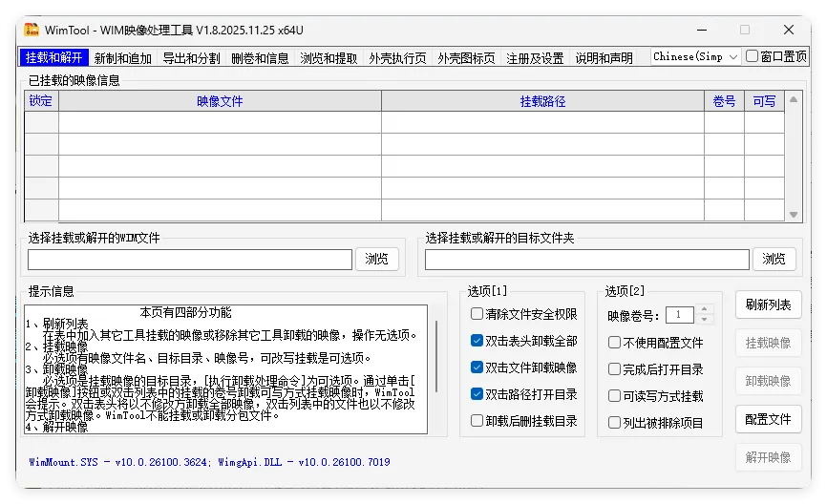
Task: Click 浏览 button for WIM file
Action: point(377,259)
